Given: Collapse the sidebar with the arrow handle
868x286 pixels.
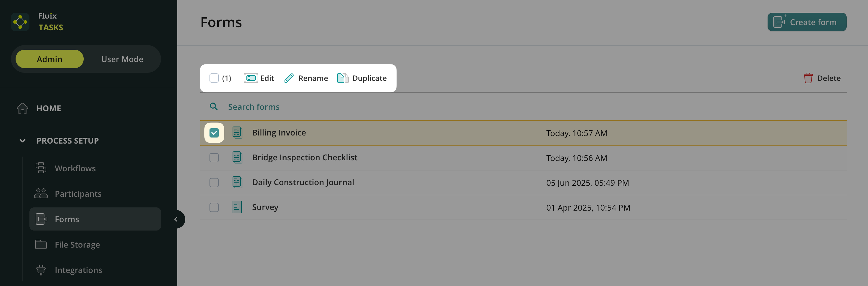Looking at the screenshot, I should click(x=176, y=219).
